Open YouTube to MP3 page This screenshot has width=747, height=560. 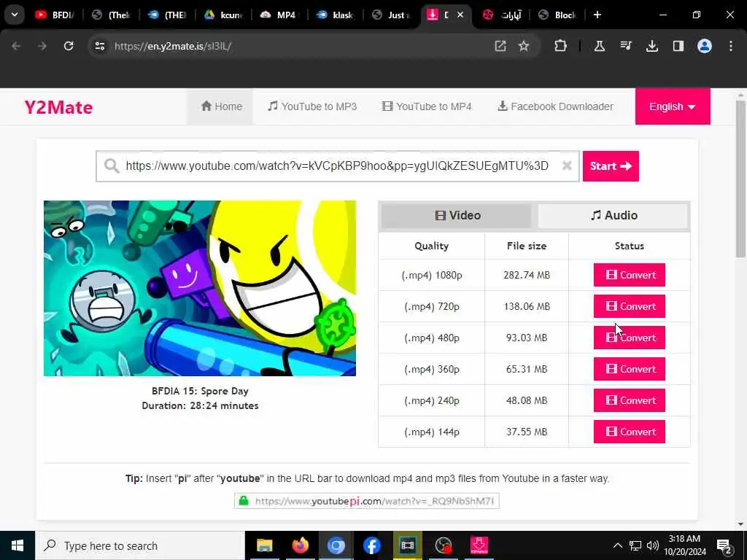[312, 106]
